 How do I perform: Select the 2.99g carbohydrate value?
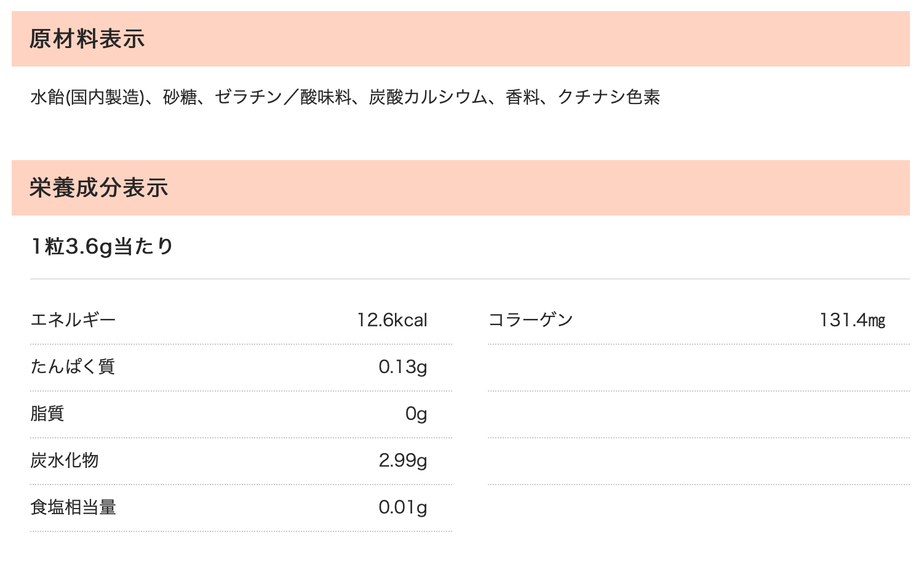402,461
